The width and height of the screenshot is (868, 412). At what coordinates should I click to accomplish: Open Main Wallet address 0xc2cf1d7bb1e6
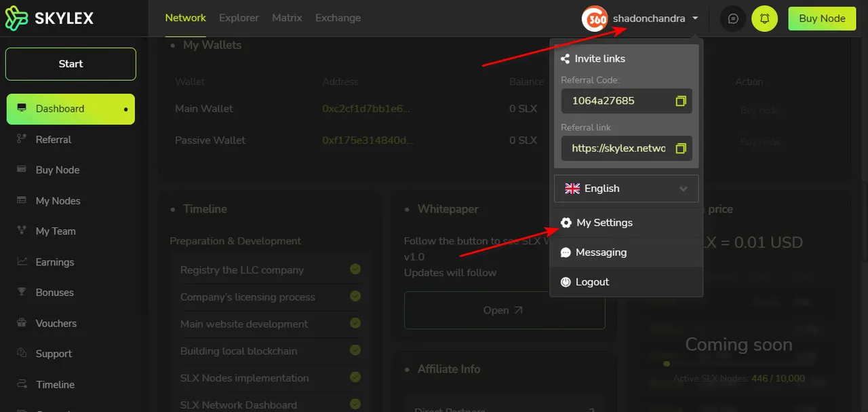point(366,109)
